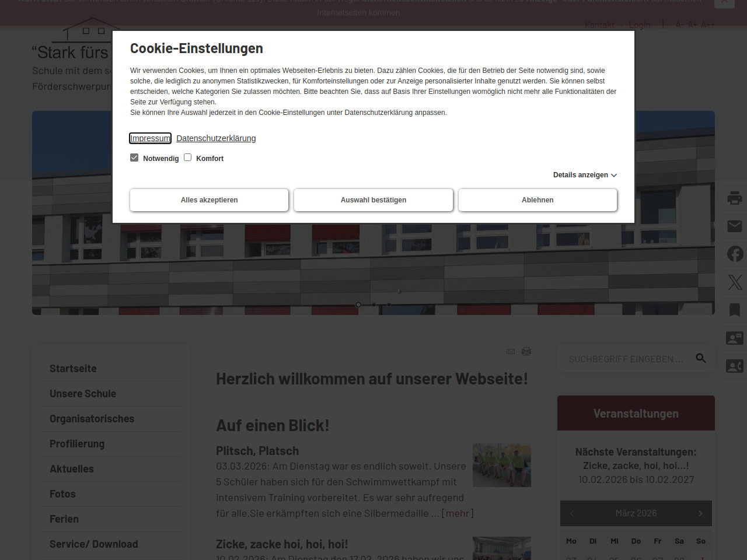747x560 pixels.
Task: Go to previous month in calendar
Action: click(572, 513)
